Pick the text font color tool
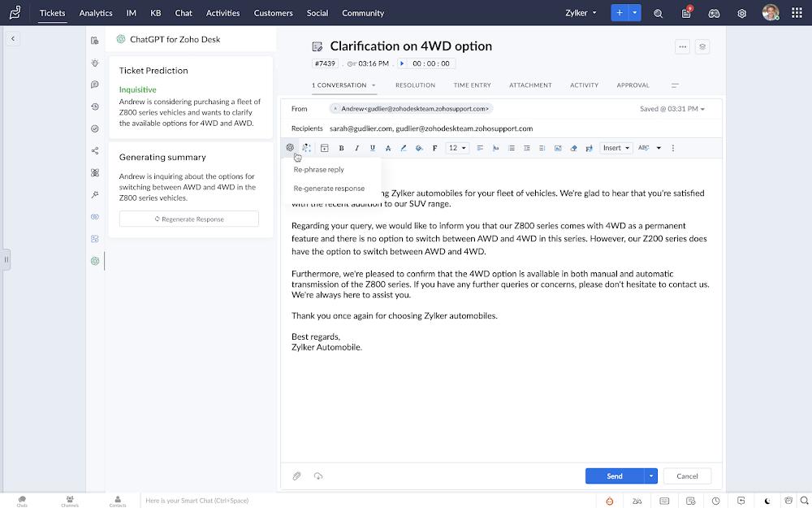This screenshot has height=508, width=812. point(404,148)
